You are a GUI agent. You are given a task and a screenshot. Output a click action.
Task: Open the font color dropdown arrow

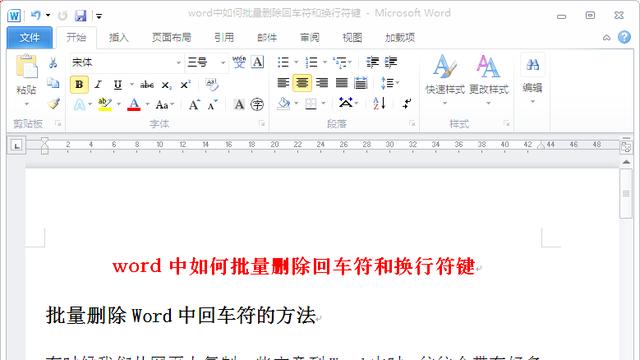coord(147,105)
